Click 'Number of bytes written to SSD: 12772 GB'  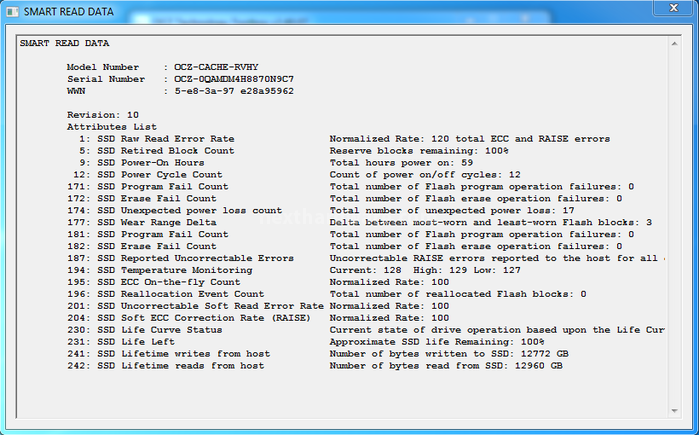pyautogui.click(x=449, y=354)
